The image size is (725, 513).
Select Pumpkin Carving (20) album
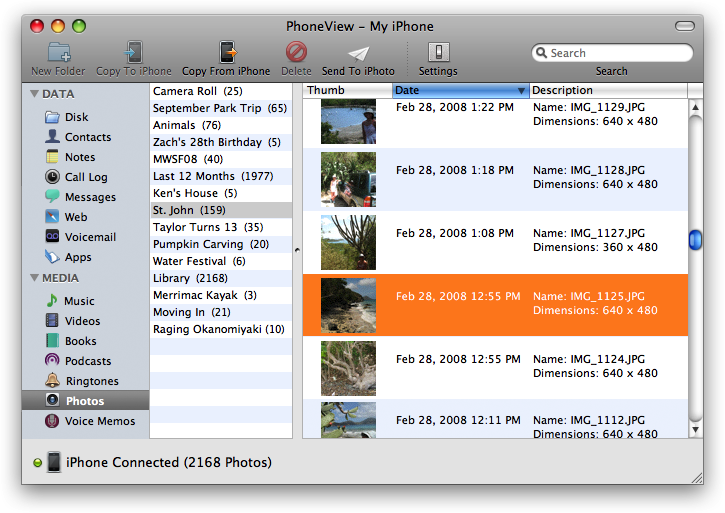(x=221, y=244)
